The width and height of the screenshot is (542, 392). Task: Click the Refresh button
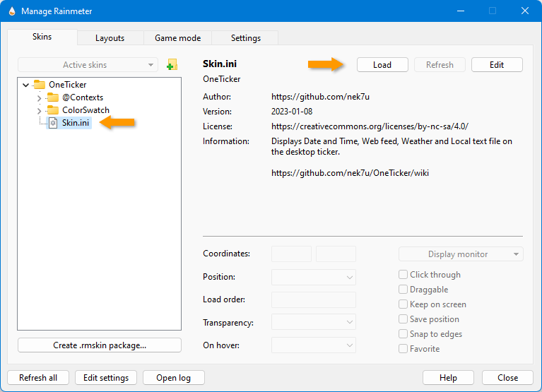pos(440,64)
